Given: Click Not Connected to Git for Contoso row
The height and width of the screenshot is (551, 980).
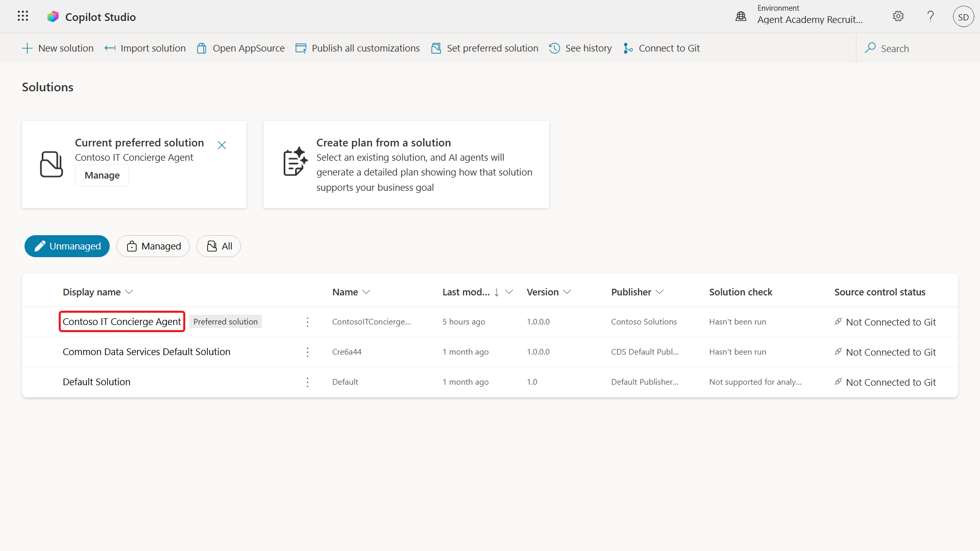Looking at the screenshot, I should 885,322.
